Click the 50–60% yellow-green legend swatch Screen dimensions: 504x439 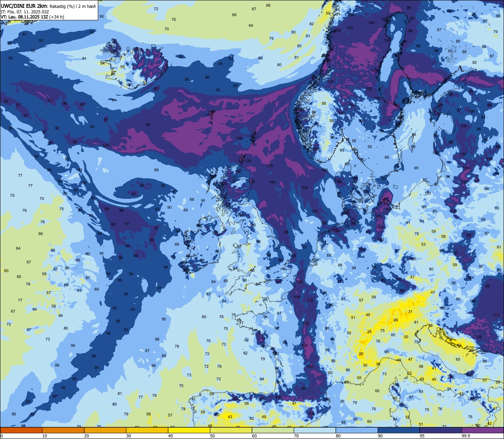click(x=231, y=430)
